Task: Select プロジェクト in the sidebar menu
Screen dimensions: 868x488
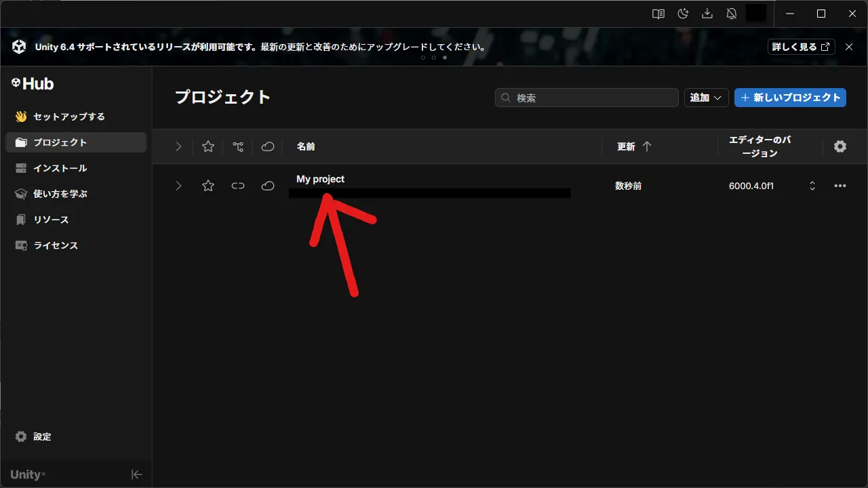Action: tap(60, 142)
